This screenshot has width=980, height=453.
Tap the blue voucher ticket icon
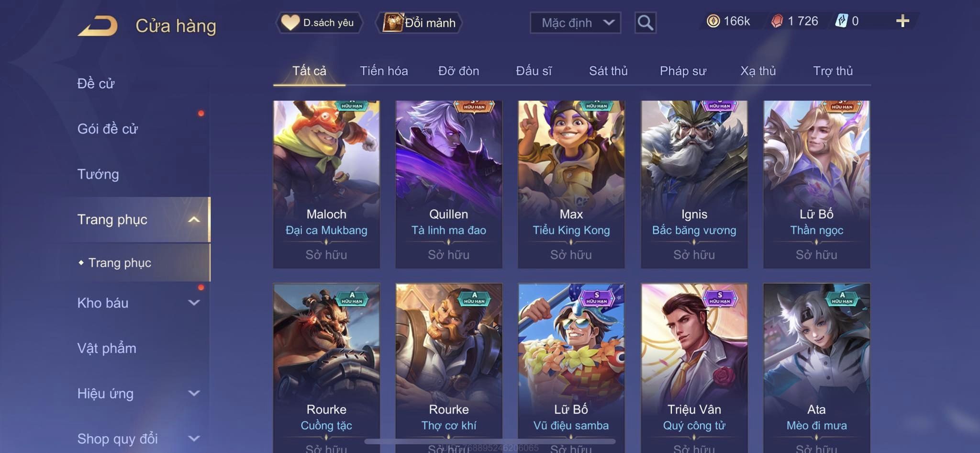841,21
